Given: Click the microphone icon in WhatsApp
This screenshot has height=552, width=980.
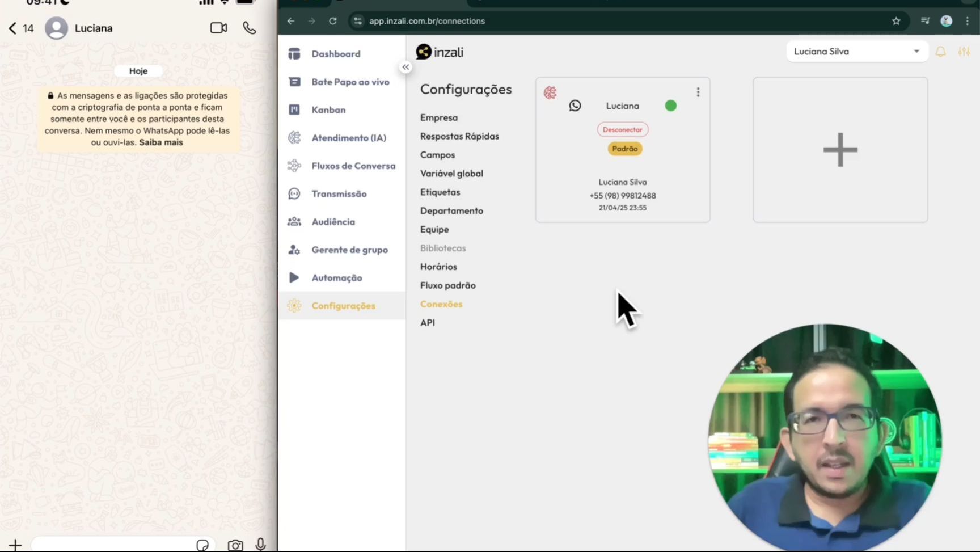Looking at the screenshot, I should [x=260, y=545].
